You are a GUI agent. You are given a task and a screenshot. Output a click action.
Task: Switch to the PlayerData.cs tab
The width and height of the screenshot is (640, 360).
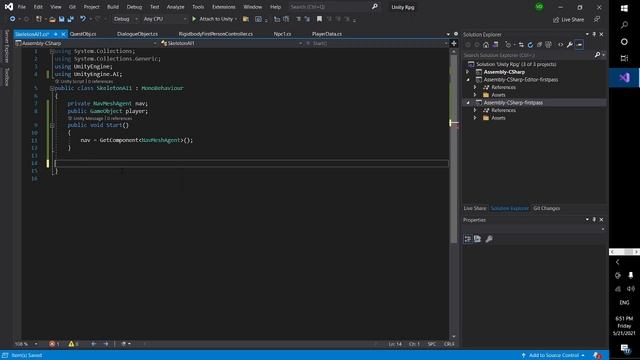[x=327, y=34]
